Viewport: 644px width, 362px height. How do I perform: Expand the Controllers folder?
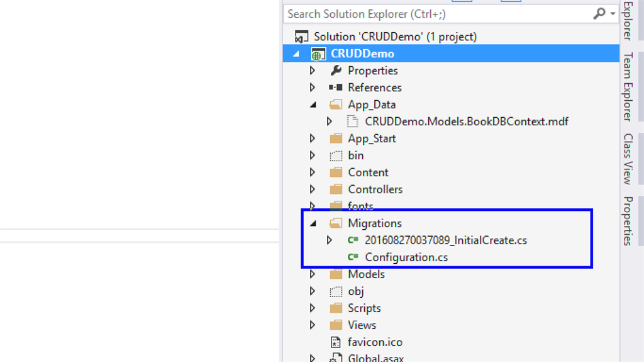(x=313, y=189)
